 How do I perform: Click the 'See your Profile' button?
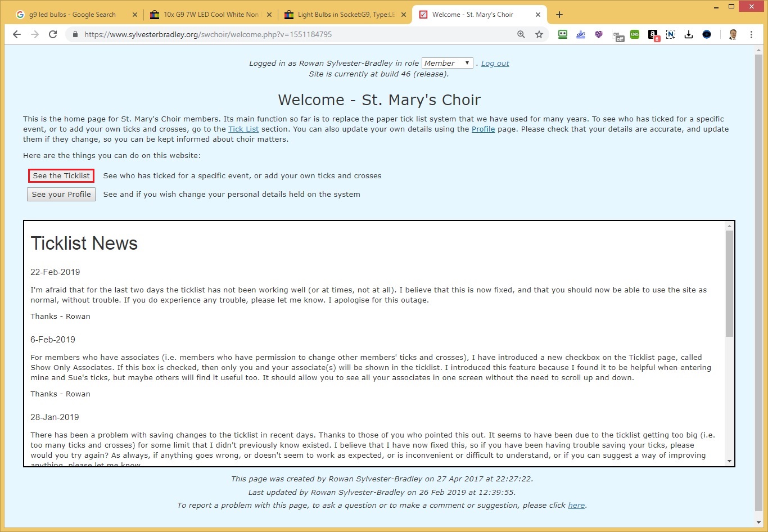(x=61, y=194)
